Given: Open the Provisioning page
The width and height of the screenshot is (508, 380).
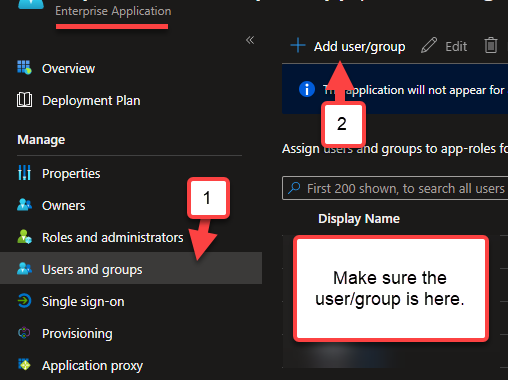Looking at the screenshot, I should [x=77, y=334].
